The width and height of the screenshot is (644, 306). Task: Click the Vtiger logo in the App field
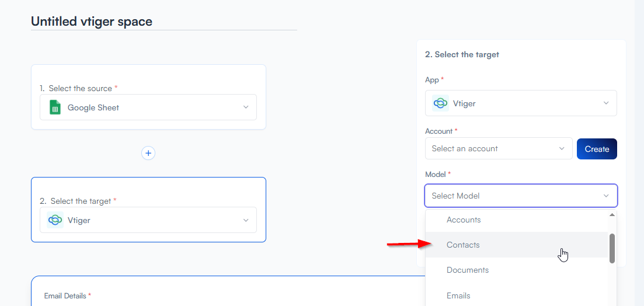click(441, 103)
